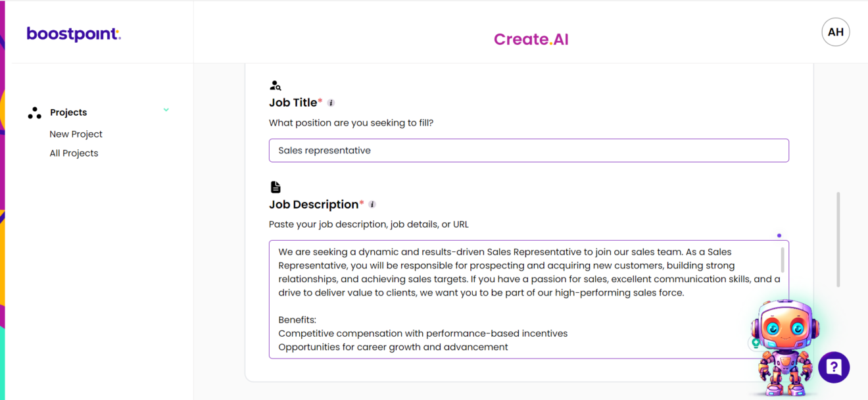Click the Projects sidebar label
This screenshot has width=868, height=400.
[x=68, y=112]
